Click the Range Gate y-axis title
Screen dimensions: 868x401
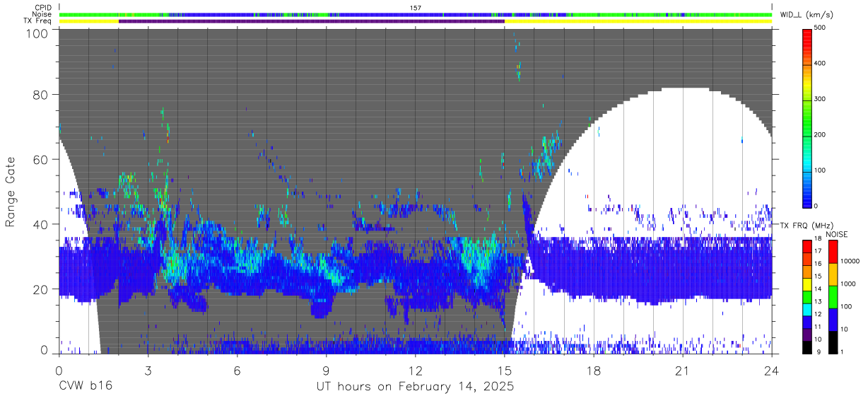[x=11, y=192]
